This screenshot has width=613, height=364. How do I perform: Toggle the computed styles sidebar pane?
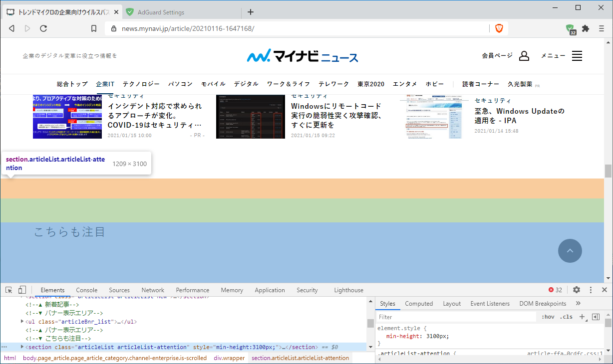595,317
